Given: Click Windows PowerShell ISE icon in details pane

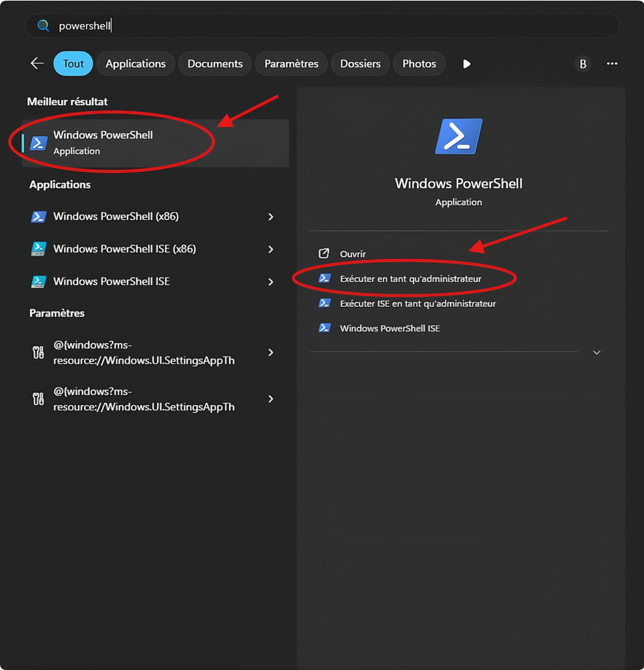Looking at the screenshot, I should [x=325, y=328].
